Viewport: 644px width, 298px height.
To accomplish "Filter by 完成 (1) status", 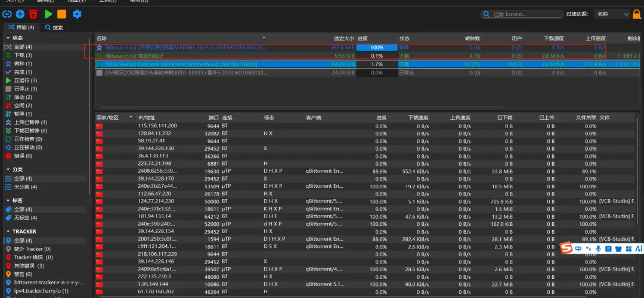I will pos(45,72).
